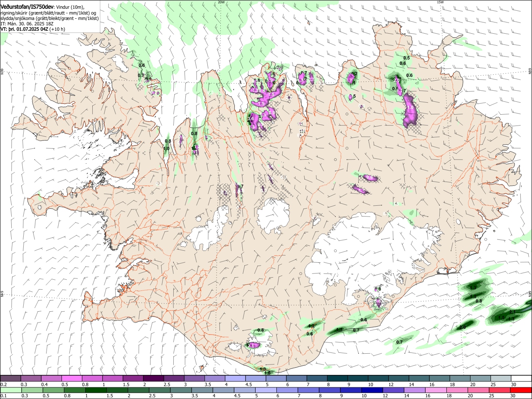532x399 pixels.
Task: Click the 'rigning/skúrir' legend description line
Action: point(49,12)
